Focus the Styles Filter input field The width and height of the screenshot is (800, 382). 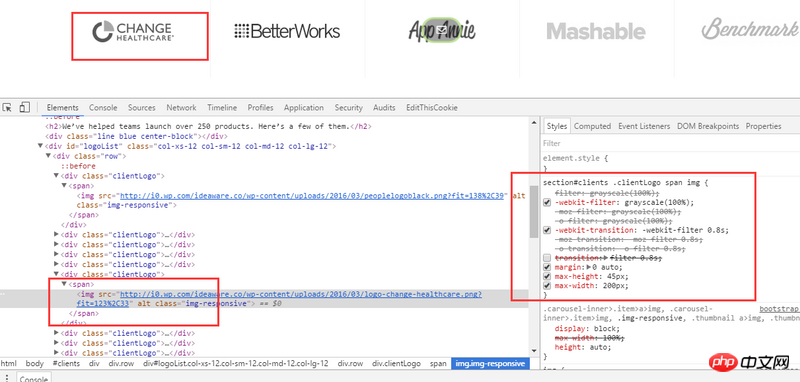tap(670, 143)
